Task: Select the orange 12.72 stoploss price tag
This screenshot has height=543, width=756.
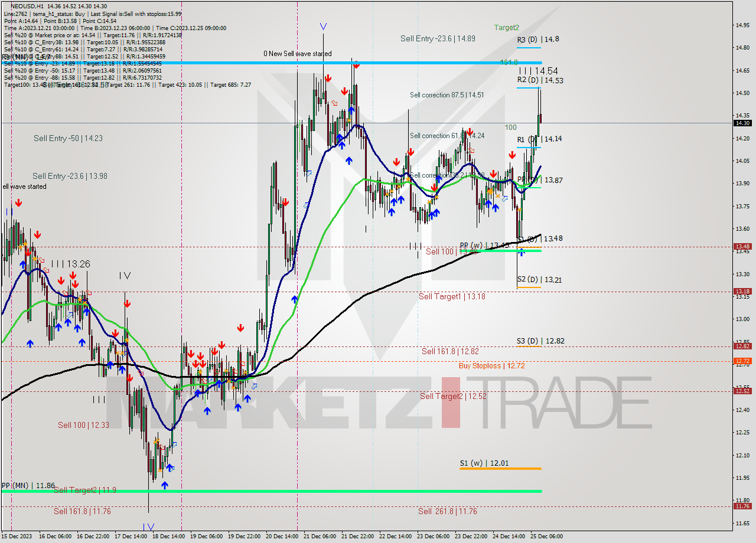Action: coord(742,361)
